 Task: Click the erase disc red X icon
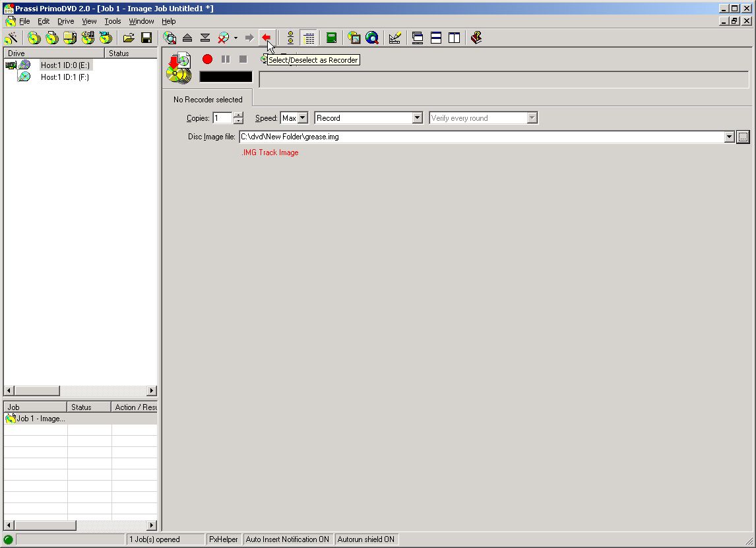point(223,38)
